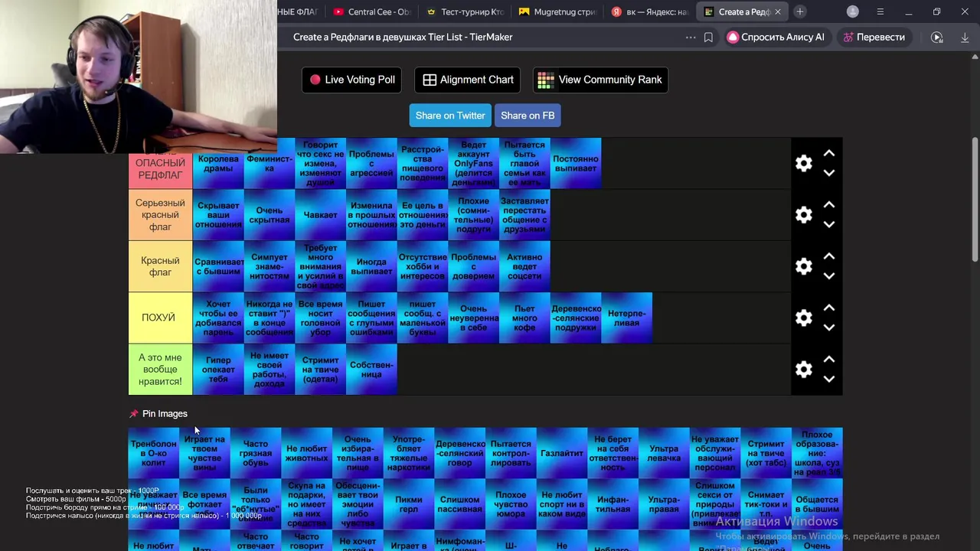Pick the Феминистка tile

[x=269, y=164]
